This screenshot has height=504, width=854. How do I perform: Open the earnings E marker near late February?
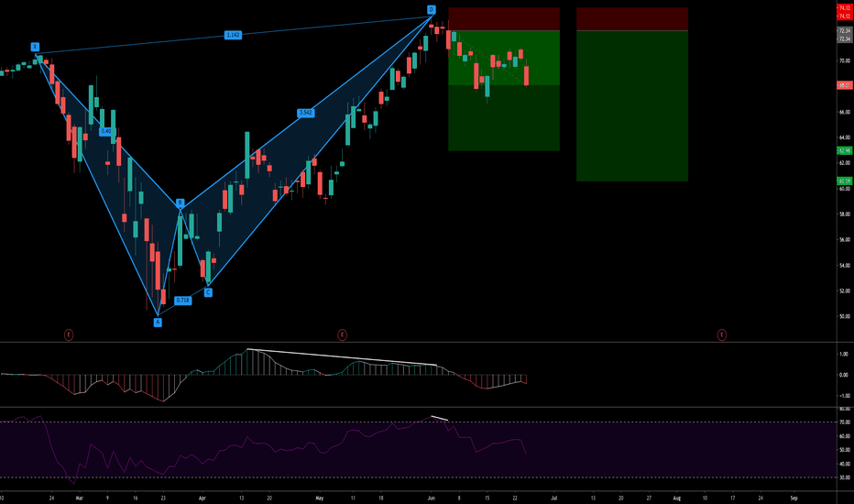(x=69, y=334)
